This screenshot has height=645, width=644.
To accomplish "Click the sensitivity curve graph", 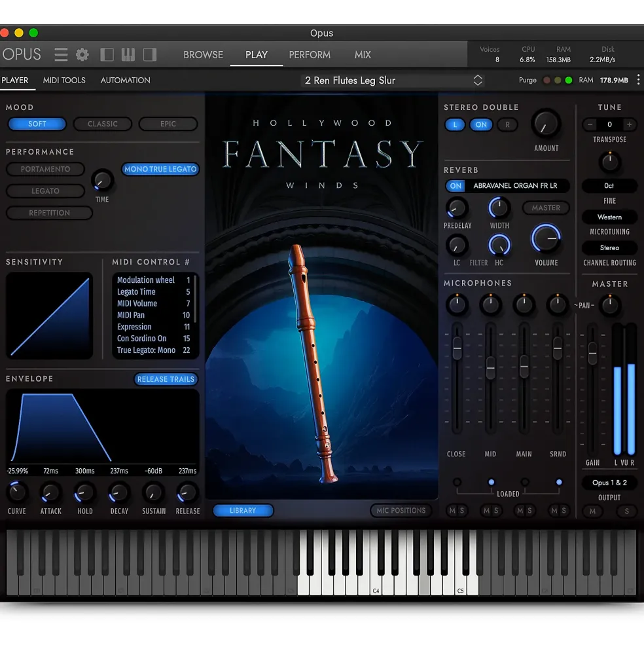I will pyautogui.click(x=49, y=315).
